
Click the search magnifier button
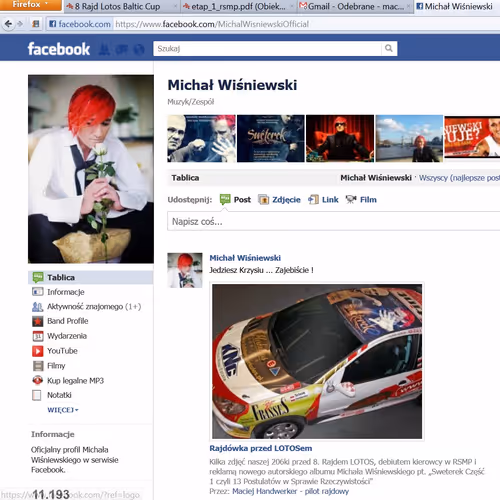tap(389, 49)
